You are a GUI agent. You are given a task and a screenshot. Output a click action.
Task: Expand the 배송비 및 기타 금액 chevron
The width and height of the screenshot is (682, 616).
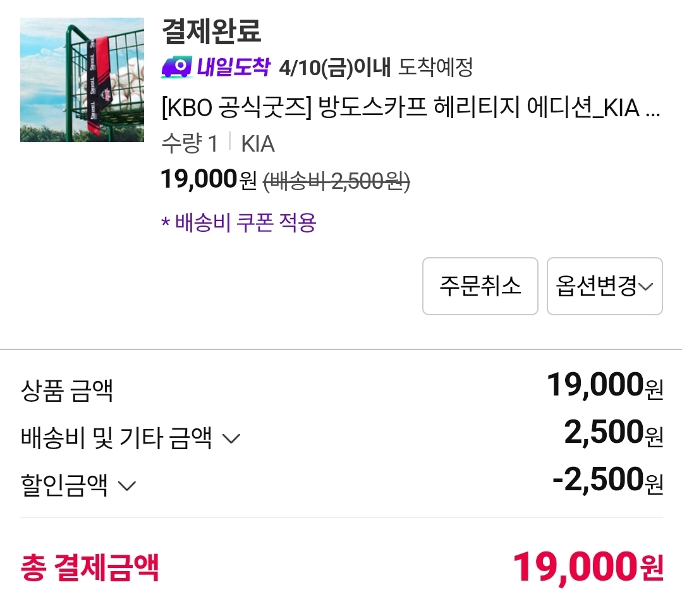(232, 438)
